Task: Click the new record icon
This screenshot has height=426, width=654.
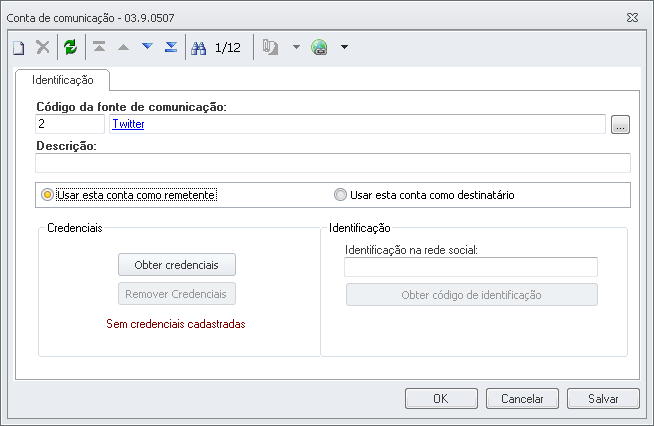Action: [x=19, y=47]
